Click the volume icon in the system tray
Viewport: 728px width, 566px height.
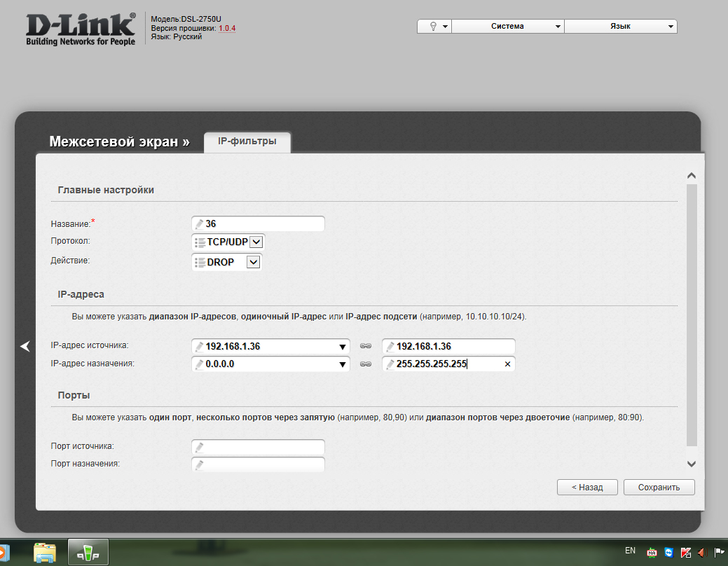pyautogui.click(x=702, y=552)
